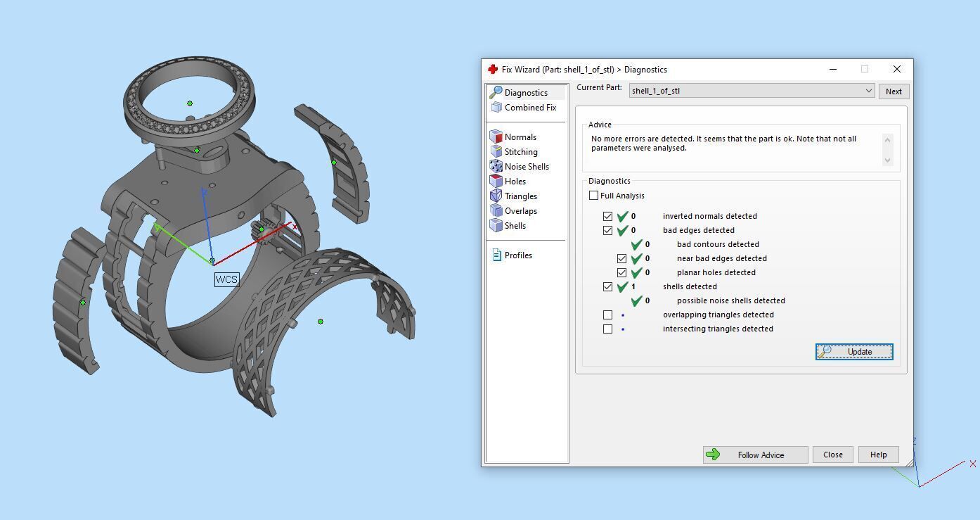The width and height of the screenshot is (980, 520).
Task: Click the Advice box scroll up arrow
Action: point(887,140)
